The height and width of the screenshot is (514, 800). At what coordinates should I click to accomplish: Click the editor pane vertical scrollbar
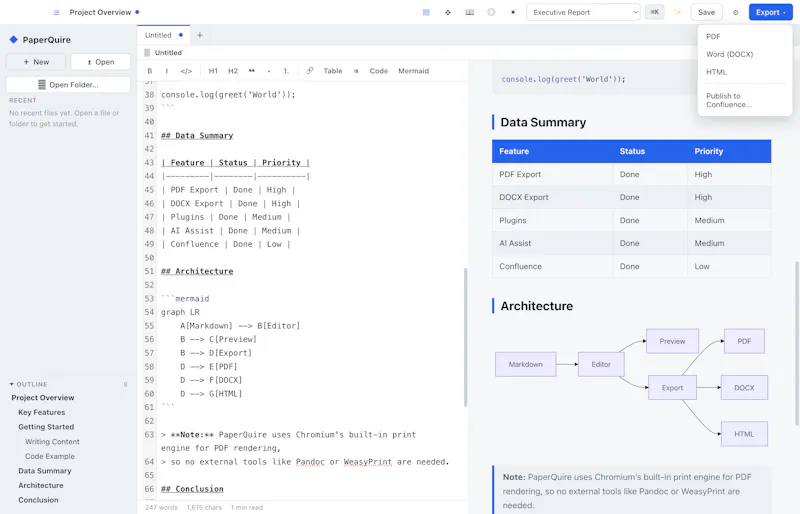click(465, 337)
